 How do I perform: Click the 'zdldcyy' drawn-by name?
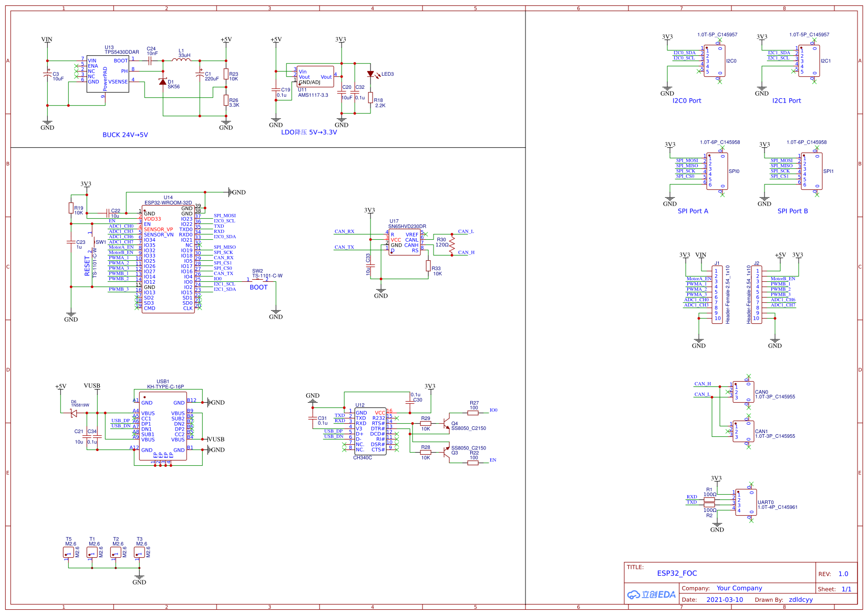click(801, 600)
